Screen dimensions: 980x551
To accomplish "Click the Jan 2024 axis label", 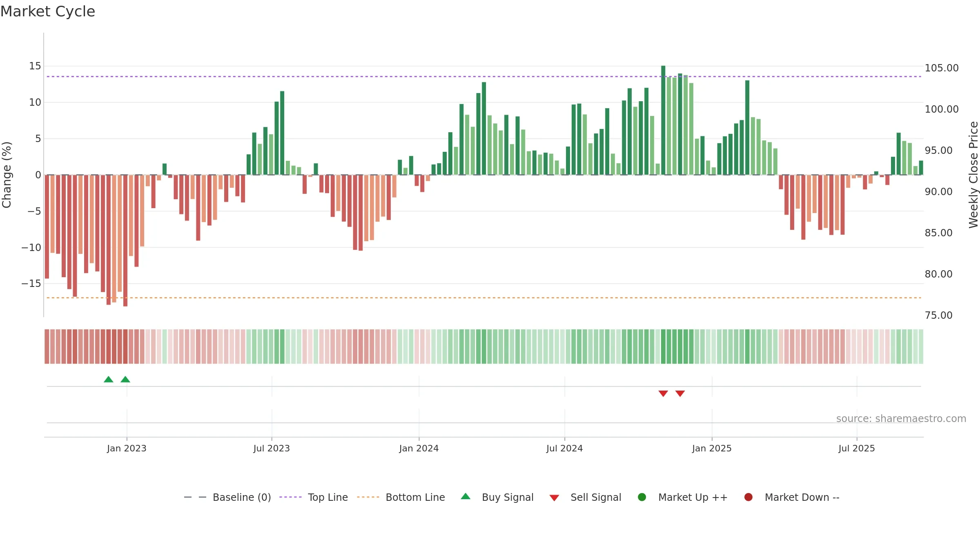I will (x=419, y=448).
